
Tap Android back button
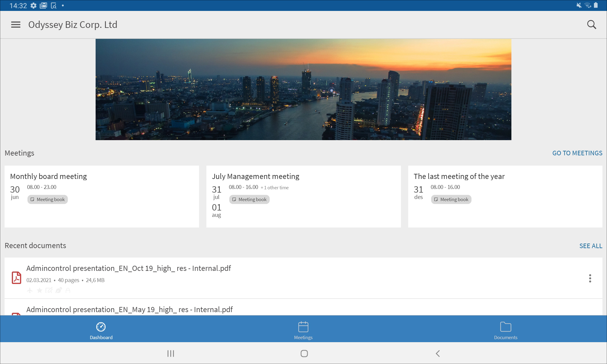pos(438,353)
